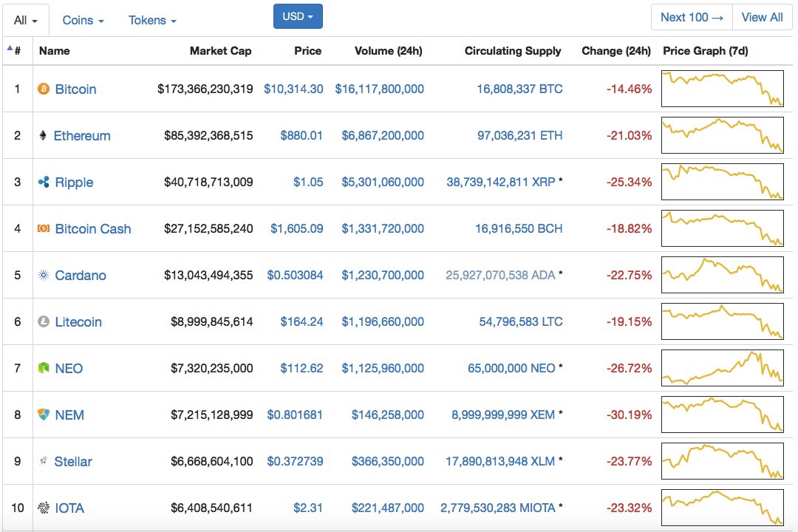Expand the Coins filter dropdown
The height and width of the screenshot is (532, 798).
[x=83, y=21]
